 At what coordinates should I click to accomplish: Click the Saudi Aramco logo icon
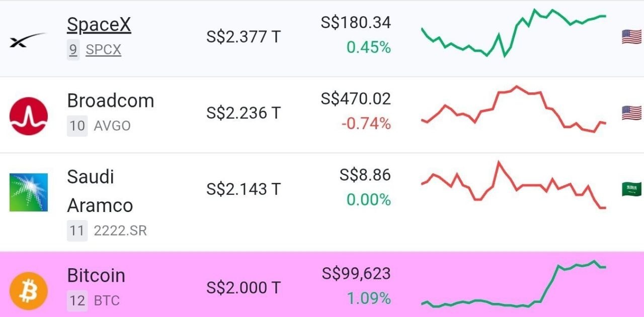[x=29, y=192]
